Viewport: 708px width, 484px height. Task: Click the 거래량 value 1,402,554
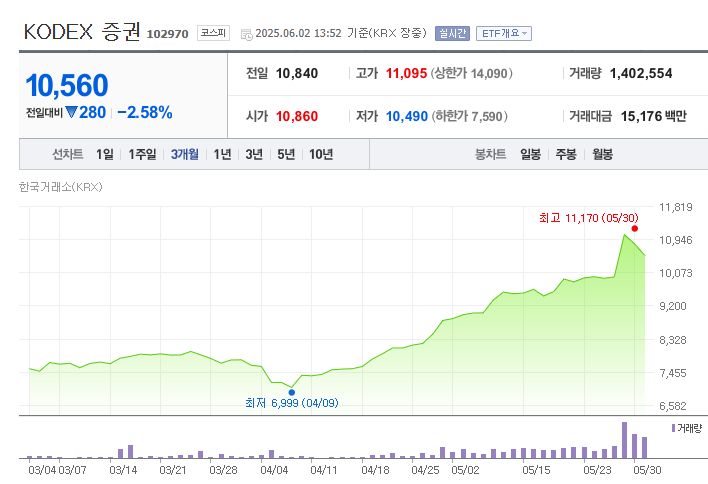pos(641,73)
